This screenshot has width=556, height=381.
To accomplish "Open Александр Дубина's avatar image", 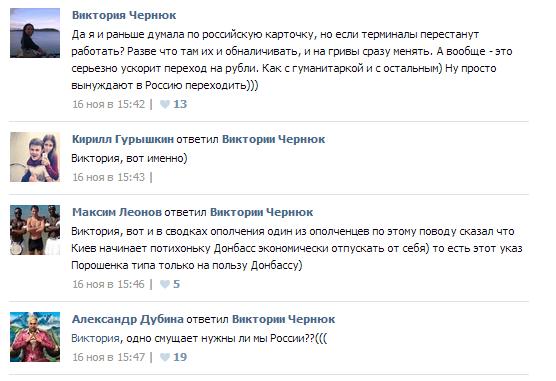I will [35, 337].
